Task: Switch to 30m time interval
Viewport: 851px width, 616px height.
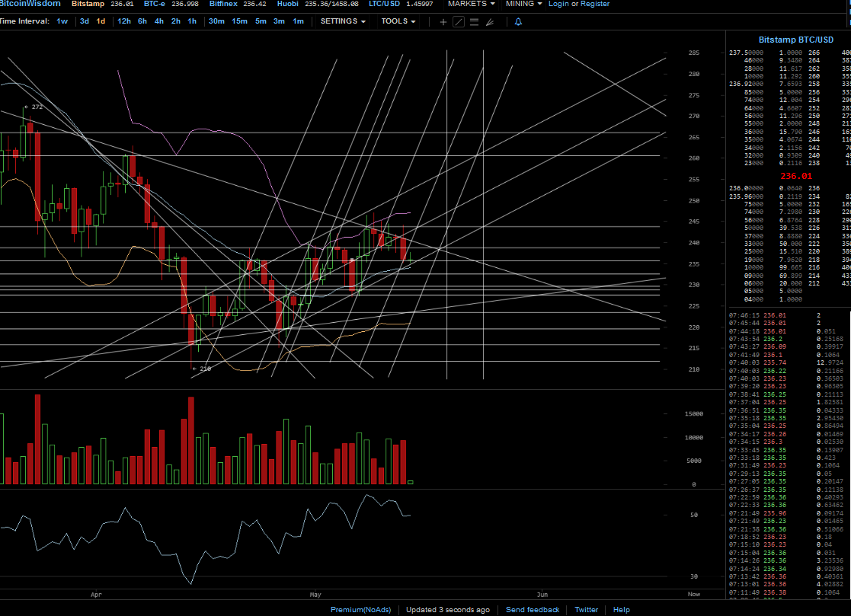Action: pos(216,21)
